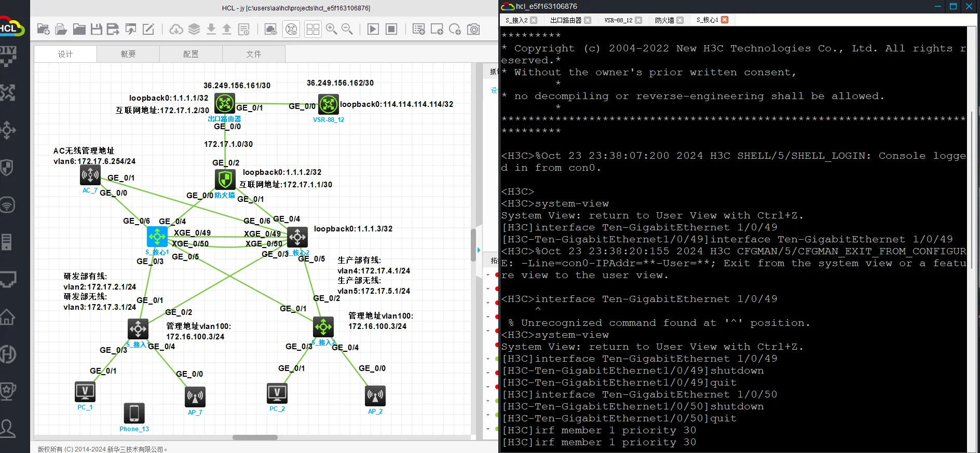
Task: Click the AP_7 access point
Action: pyautogui.click(x=195, y=397)
